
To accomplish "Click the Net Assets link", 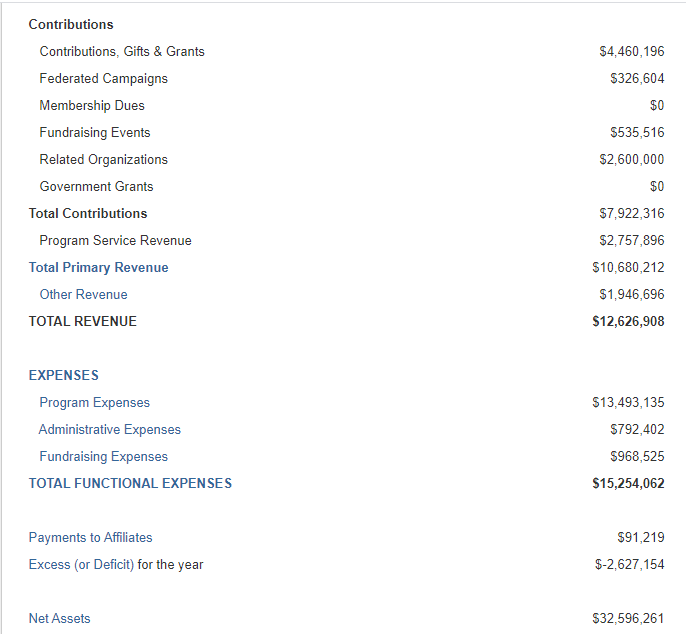I will tap(60, 618).
